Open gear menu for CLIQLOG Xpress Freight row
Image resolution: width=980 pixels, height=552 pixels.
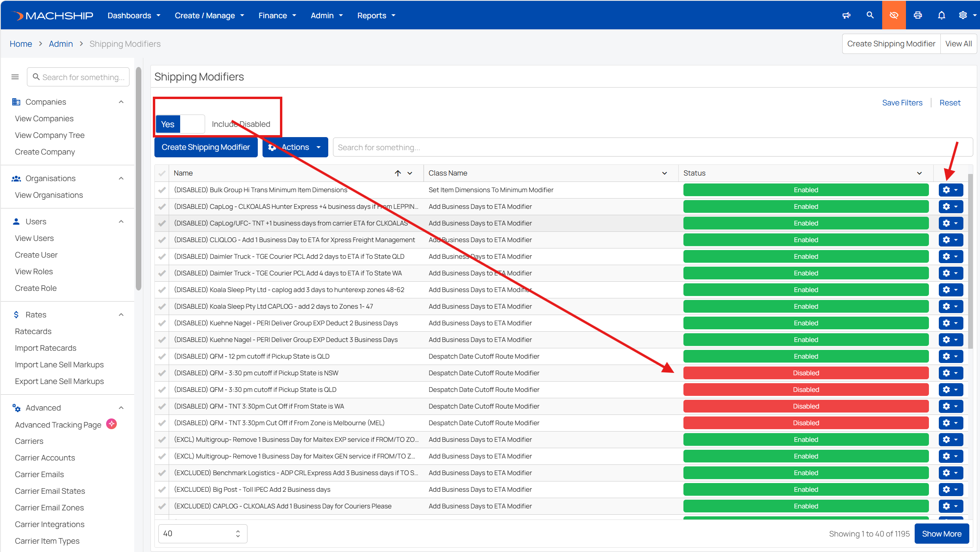pos(951,240)
